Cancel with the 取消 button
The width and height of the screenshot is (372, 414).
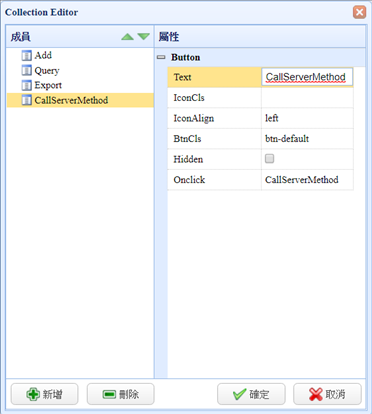327,394
